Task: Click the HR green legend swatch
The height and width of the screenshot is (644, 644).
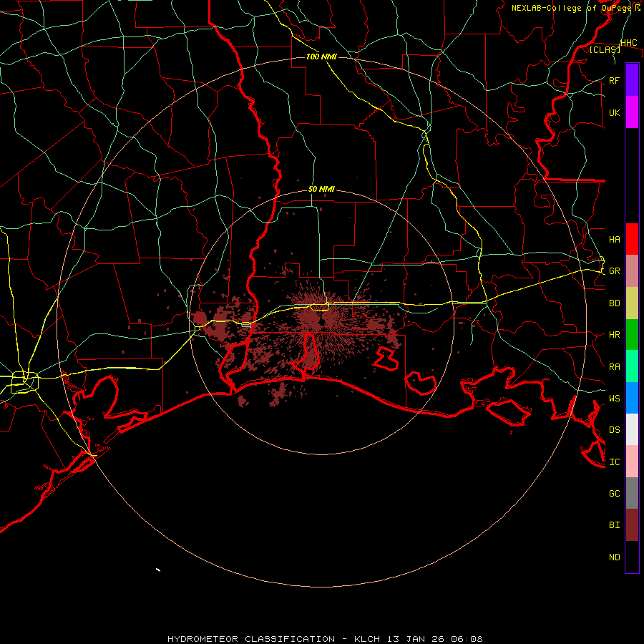Action: click(632, 335)
